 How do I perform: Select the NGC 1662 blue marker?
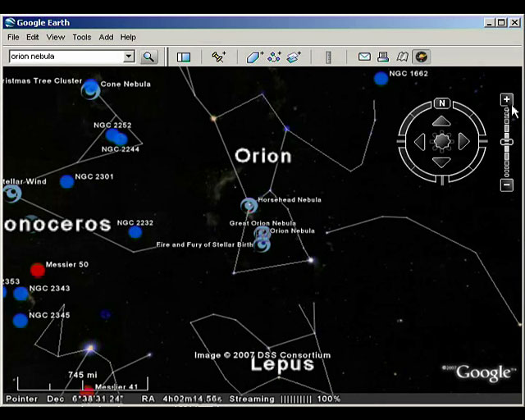click(381, 79)
